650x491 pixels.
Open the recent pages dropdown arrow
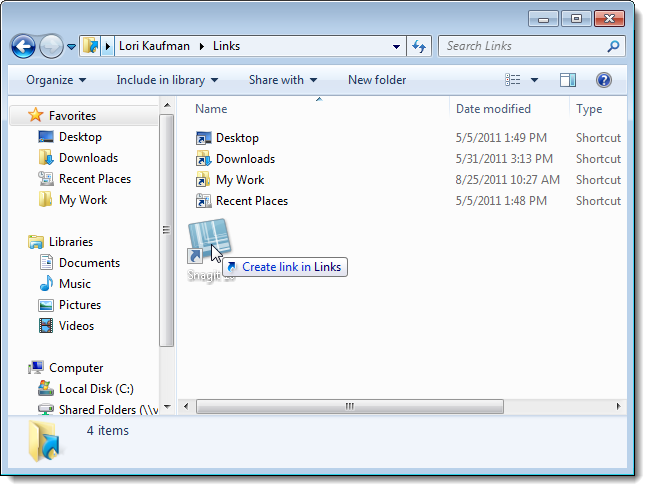point(71,47)
